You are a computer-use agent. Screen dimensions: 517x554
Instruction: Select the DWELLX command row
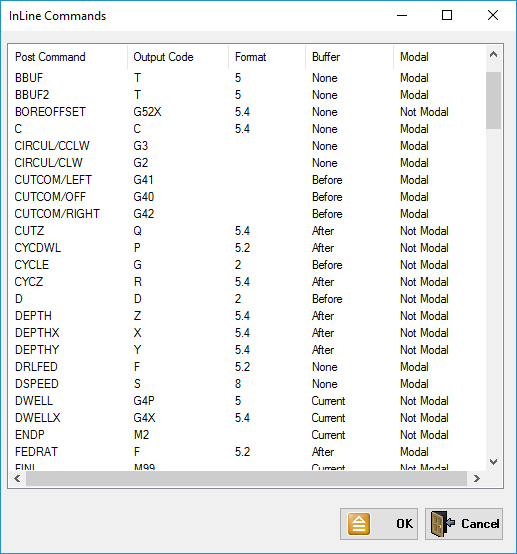pos(247,418)
